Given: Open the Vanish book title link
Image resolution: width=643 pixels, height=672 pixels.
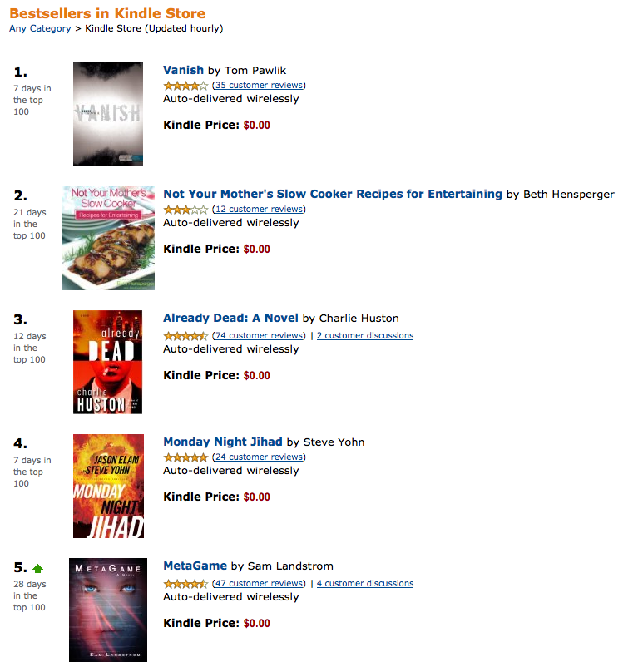Looking at the screenshot, I should point(183,70).
